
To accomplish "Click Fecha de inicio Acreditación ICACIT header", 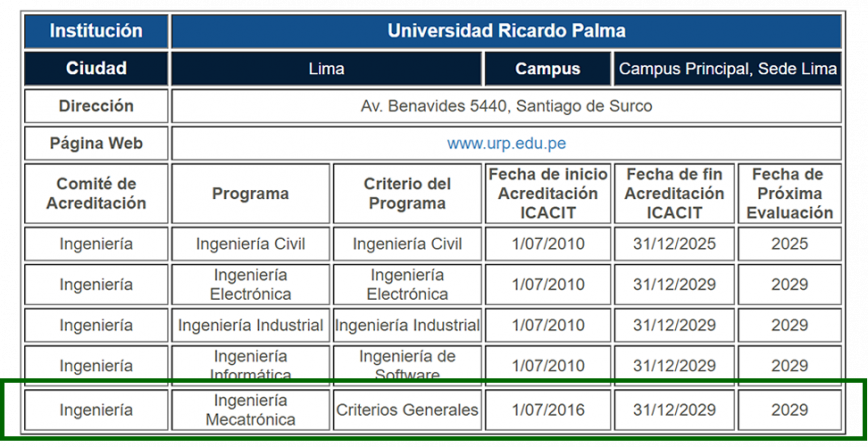I will [547, 193].
